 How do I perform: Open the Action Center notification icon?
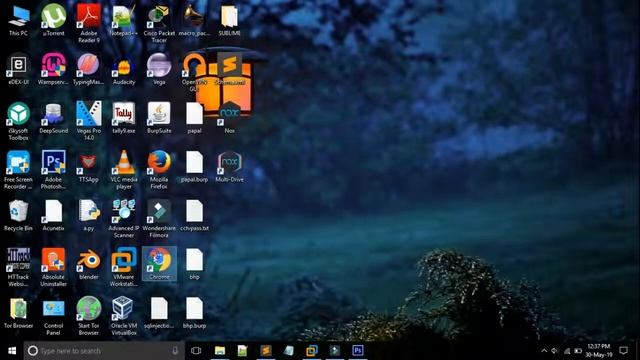click(x=624, y=351)
